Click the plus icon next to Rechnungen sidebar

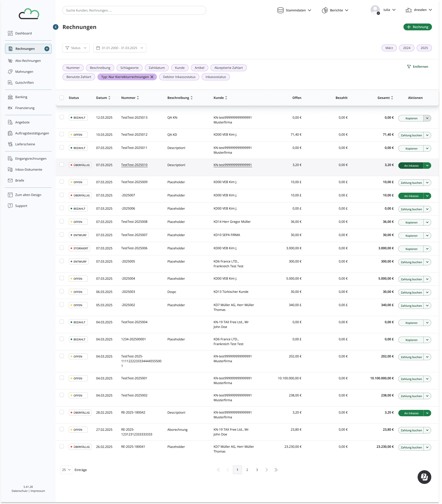point(47,49)
